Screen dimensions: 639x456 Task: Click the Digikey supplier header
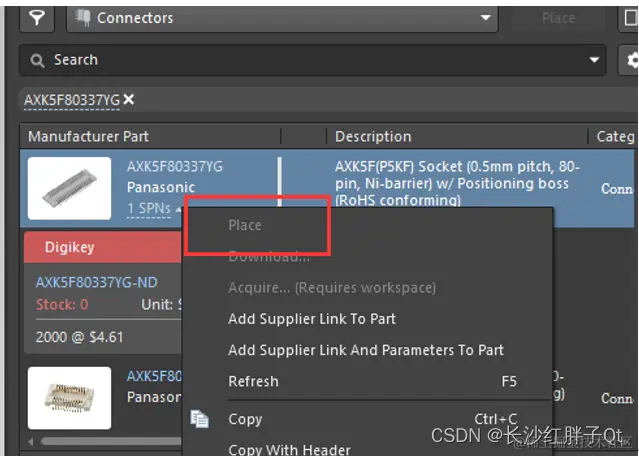point(103,247)
